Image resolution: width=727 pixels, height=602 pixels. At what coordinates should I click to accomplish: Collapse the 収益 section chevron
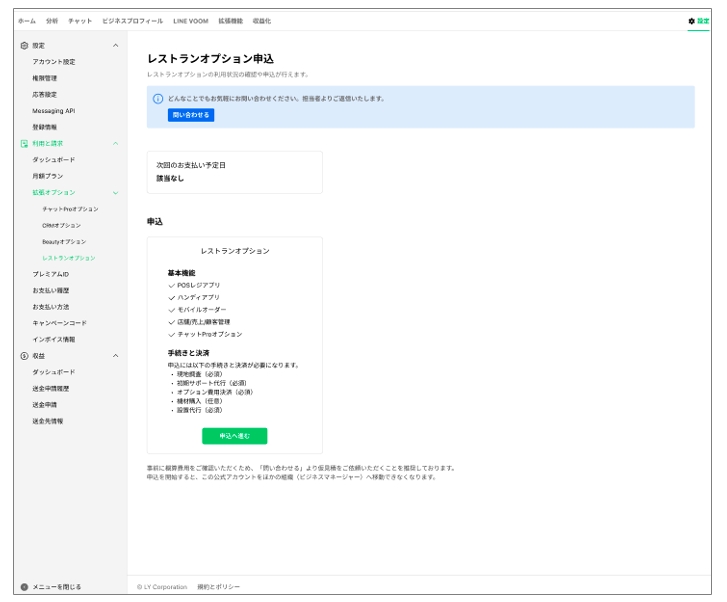115,356
